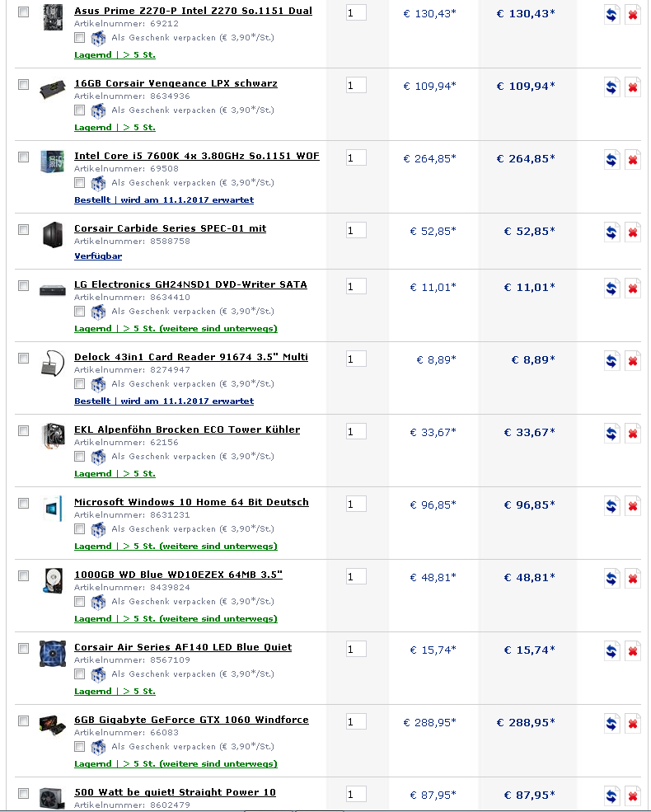Refresh quantity icon for 16GB Corsair Vengeance row
651x812 pixels.
611,87
